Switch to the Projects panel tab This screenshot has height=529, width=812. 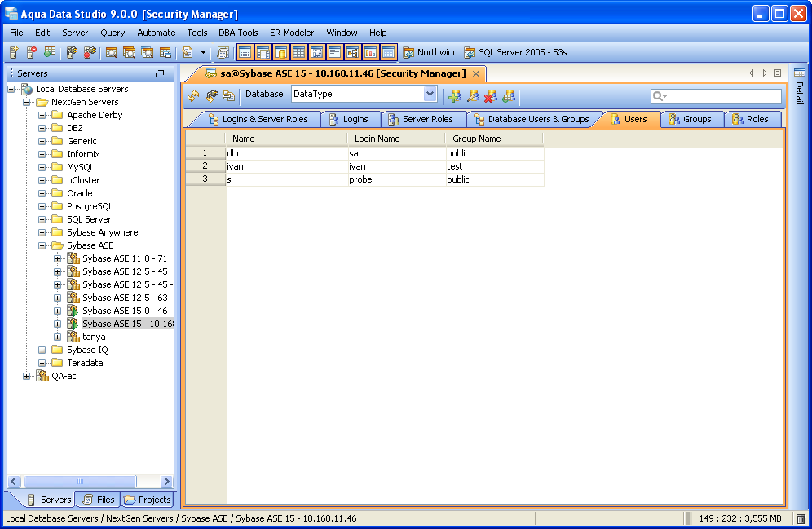148,500
